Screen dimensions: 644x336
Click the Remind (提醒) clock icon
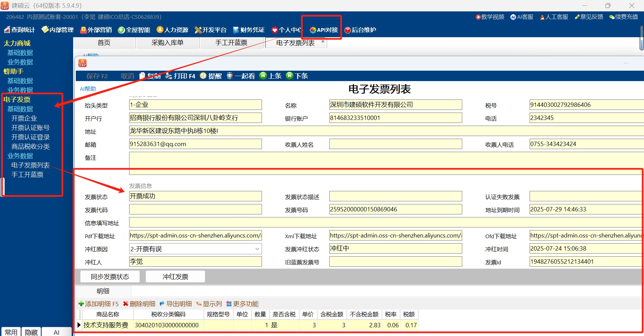203,76
